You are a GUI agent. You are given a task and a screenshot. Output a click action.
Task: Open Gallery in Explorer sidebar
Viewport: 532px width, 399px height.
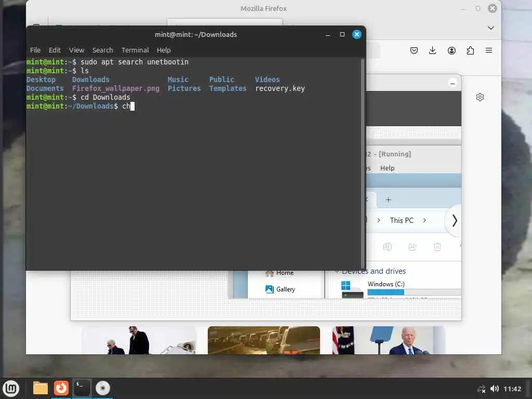coord(280,289)
